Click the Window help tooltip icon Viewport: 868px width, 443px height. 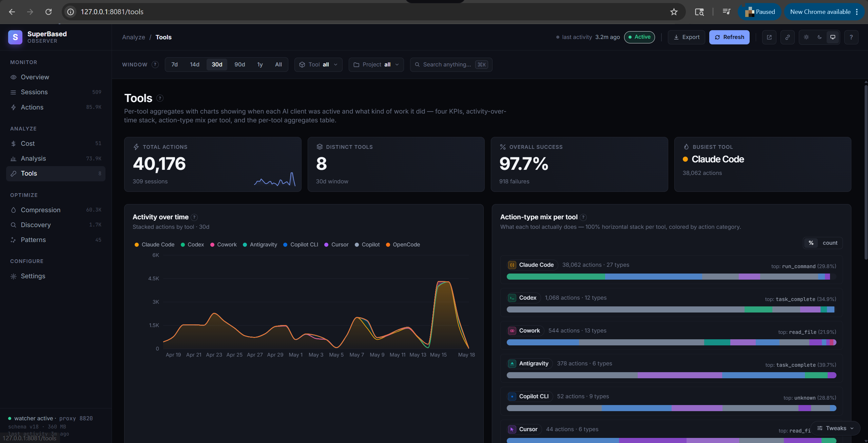[x=155, y=64]
